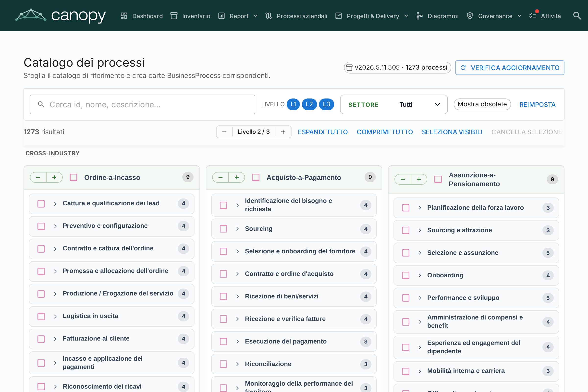The width and height of the screenshot is (588, 392).
Task: Click the Inventario archive icon
Action: pyautogui.click(x=174, y=16)
